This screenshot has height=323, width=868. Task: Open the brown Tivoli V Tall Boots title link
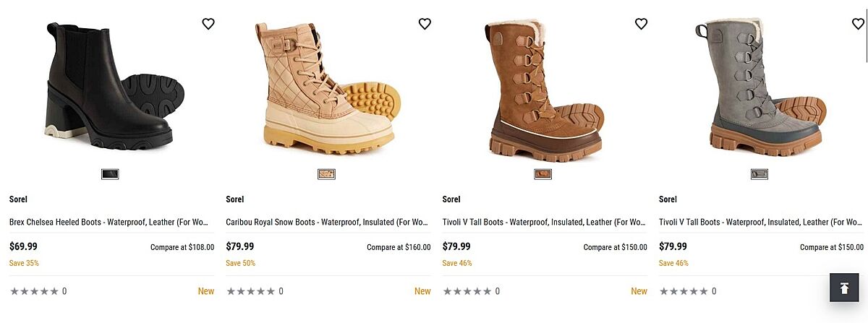(544, 223)
